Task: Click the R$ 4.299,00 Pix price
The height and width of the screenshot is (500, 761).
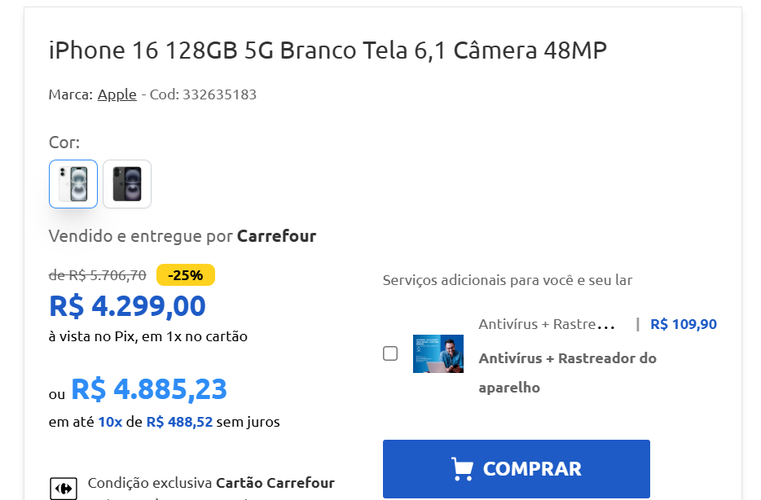Action: (x=127, y=306)
